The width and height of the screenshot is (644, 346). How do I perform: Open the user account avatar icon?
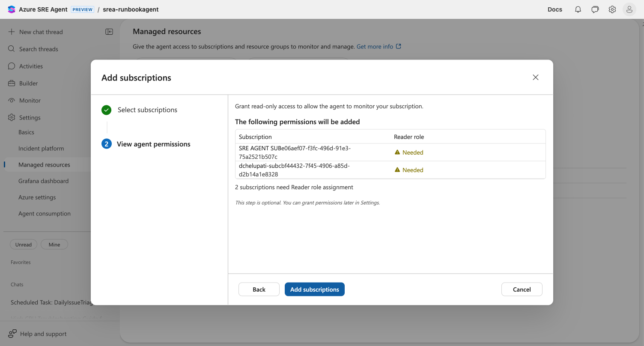coord(629,9)
